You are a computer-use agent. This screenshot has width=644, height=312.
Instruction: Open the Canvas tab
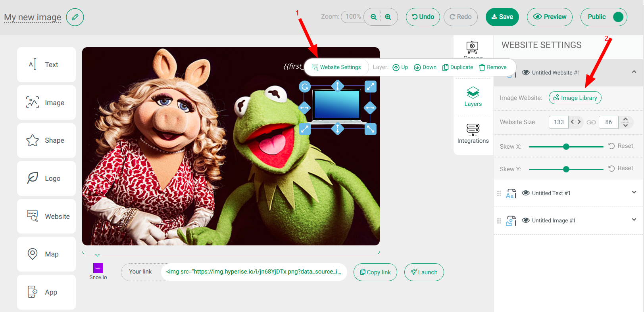[473, 50]
